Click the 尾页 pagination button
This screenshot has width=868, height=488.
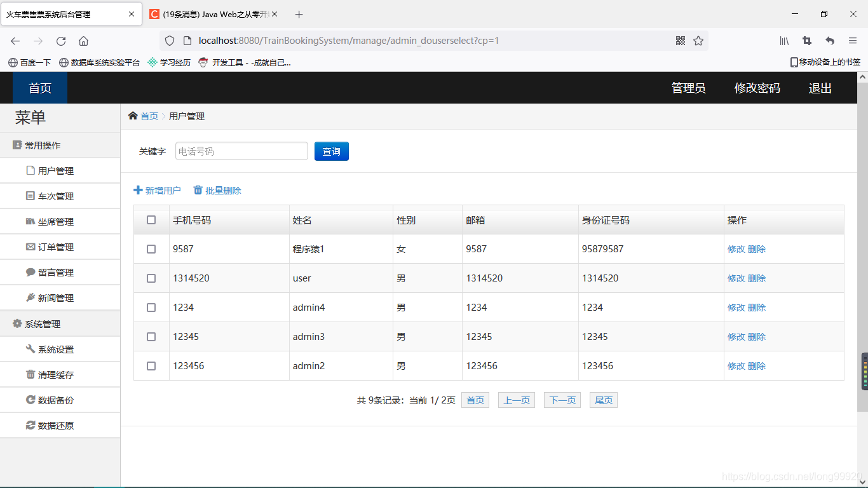click(x=604, y=400)
